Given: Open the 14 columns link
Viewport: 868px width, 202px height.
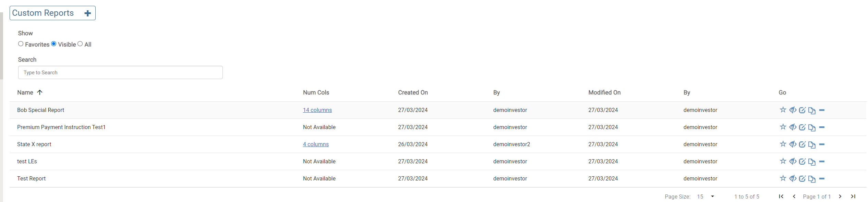Looking at the screenshot, I should coord(317,110).
